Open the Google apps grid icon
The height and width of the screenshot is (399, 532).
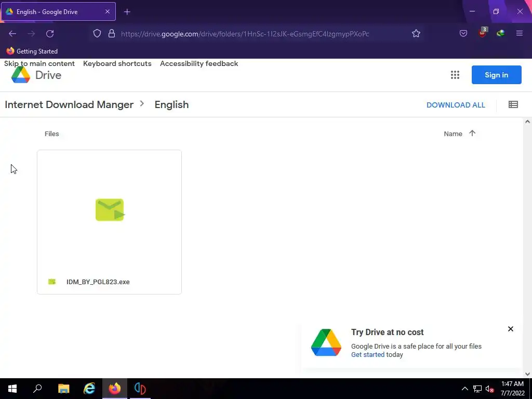[x=455, y=75]
